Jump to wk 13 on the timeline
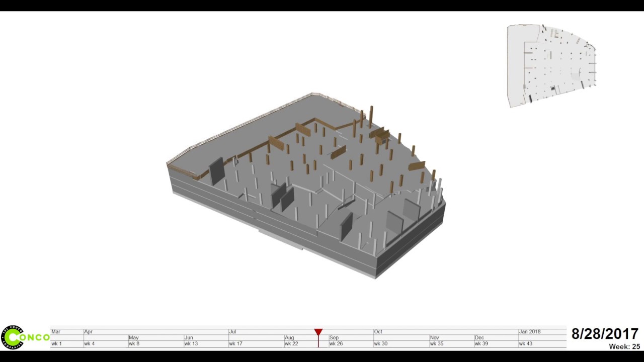The width and height of the screenshot is (644, 362). (191, 344)
